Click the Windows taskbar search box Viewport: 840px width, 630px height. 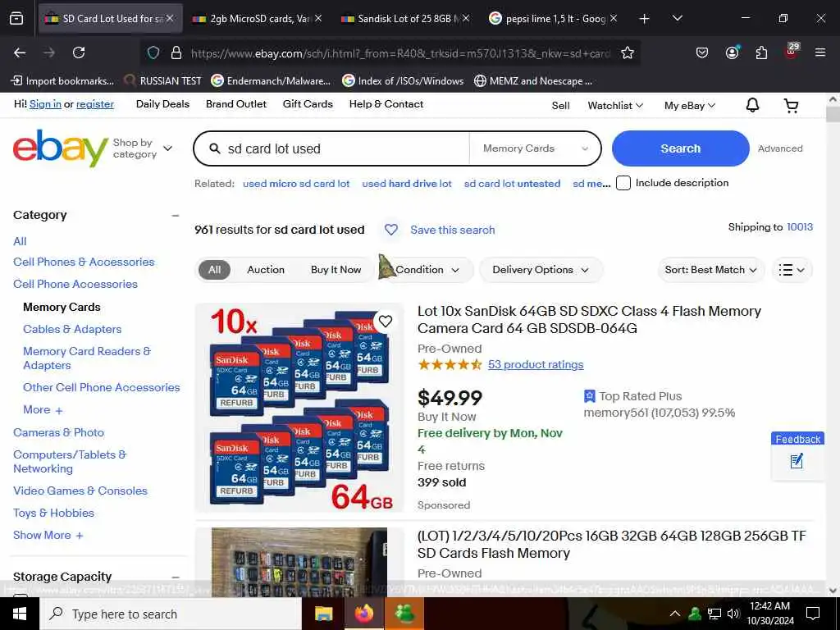(x=171, y=614)
